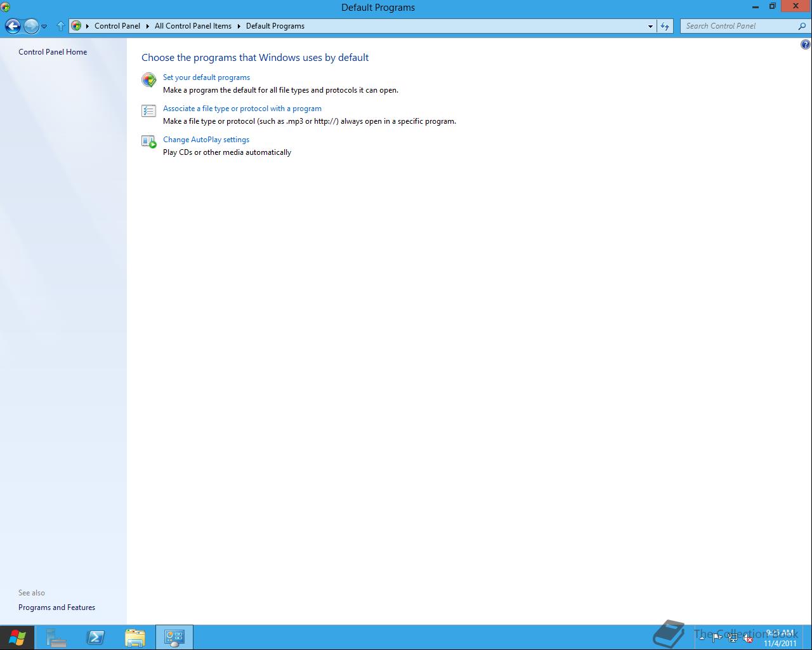This screenshot has width=812, height=650.
Task: Focus the Search Control Panel box
Action: click(738, 26)
